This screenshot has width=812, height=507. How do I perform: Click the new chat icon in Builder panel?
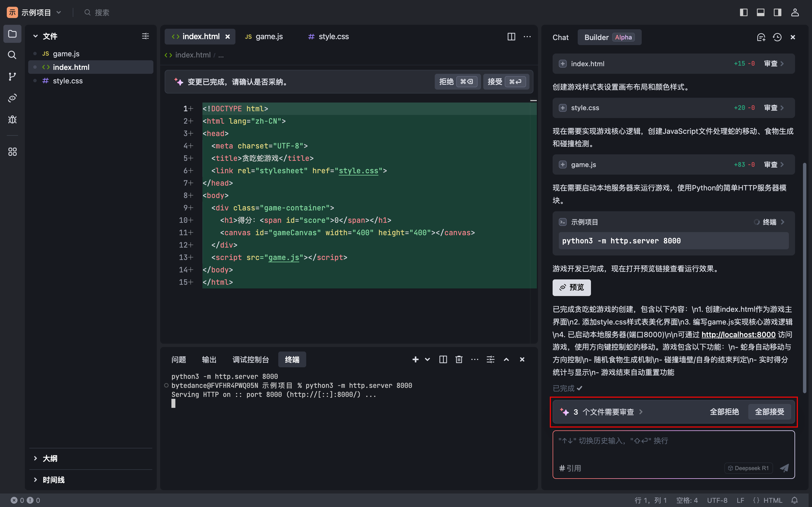(x=761, y=37)
